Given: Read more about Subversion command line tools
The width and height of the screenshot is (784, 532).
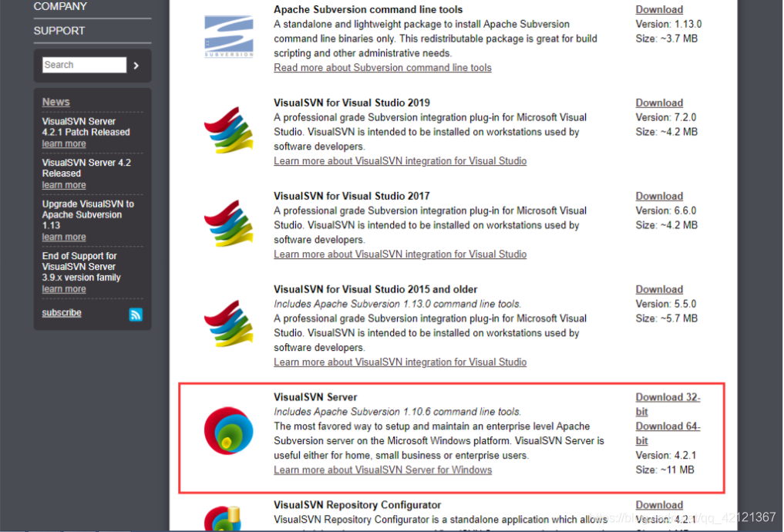Looking at the screenshot, I should coord(382,68).
